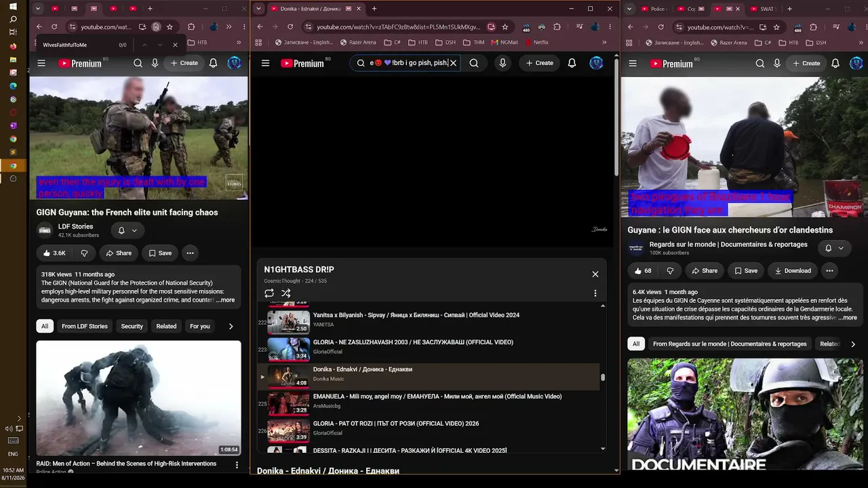Screen dimensions: 868x488
Task: Open the guide menu in the left YouTube window
Action: [41, 63]
